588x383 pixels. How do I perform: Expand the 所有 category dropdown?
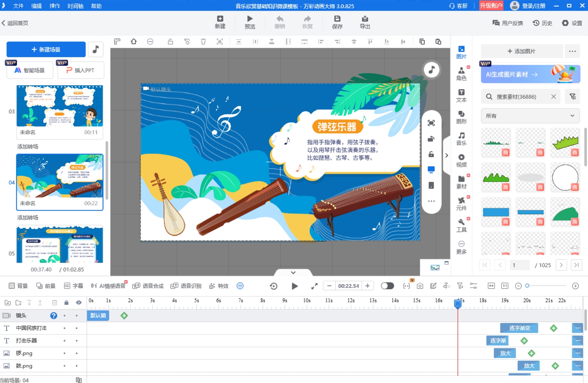click(x=530, y=116)
